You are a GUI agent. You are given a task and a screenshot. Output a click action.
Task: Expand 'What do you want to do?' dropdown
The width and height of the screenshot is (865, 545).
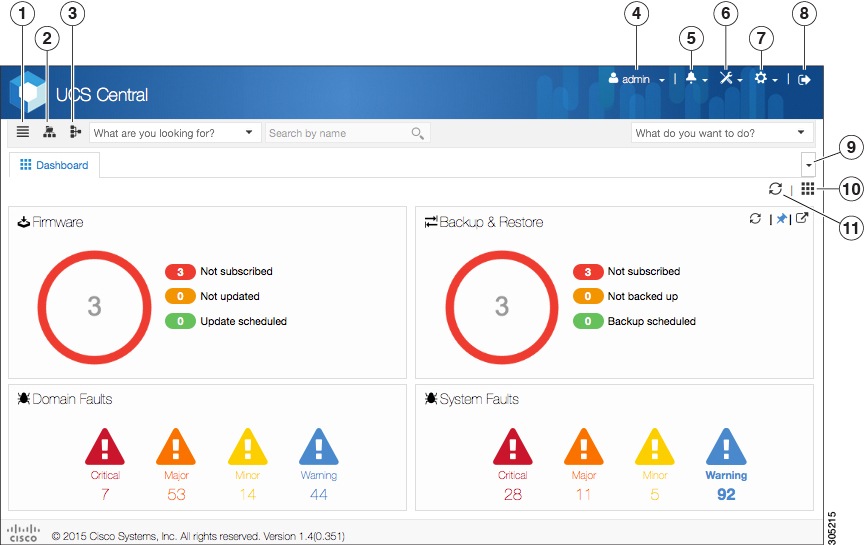(x=722, y=132)
